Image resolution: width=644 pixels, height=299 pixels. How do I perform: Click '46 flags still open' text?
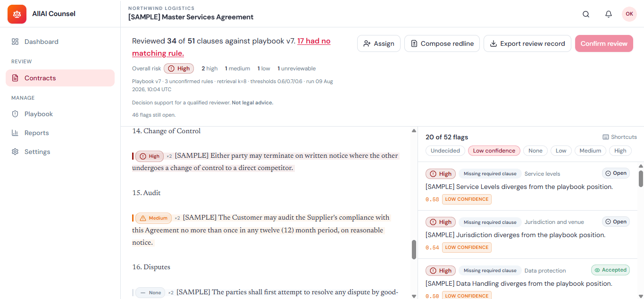[x=154, y=115]
